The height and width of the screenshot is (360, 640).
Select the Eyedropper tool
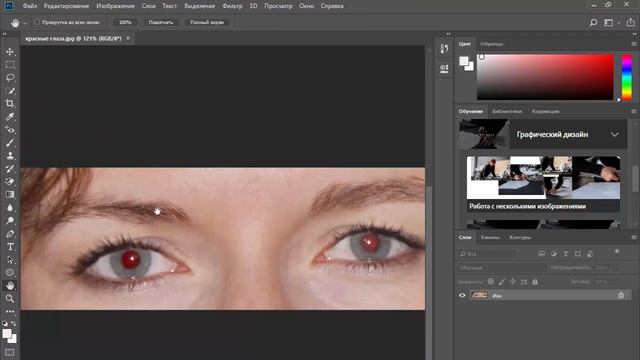[10, 117]
